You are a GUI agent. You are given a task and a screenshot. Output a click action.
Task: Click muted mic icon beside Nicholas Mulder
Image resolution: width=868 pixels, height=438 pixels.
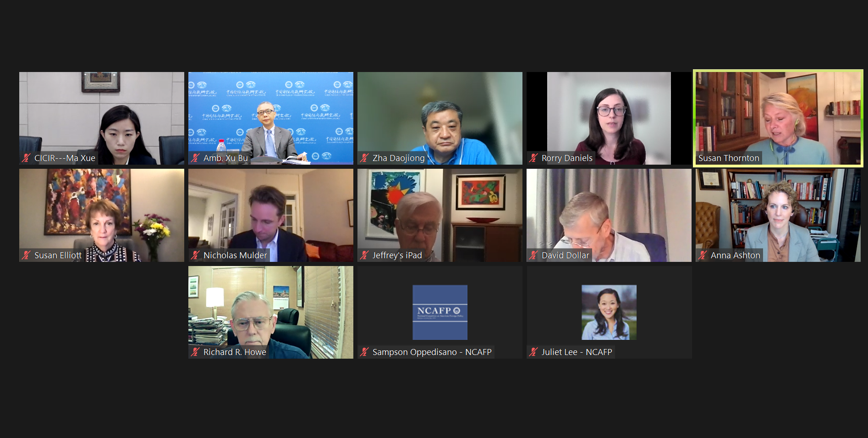195,255
